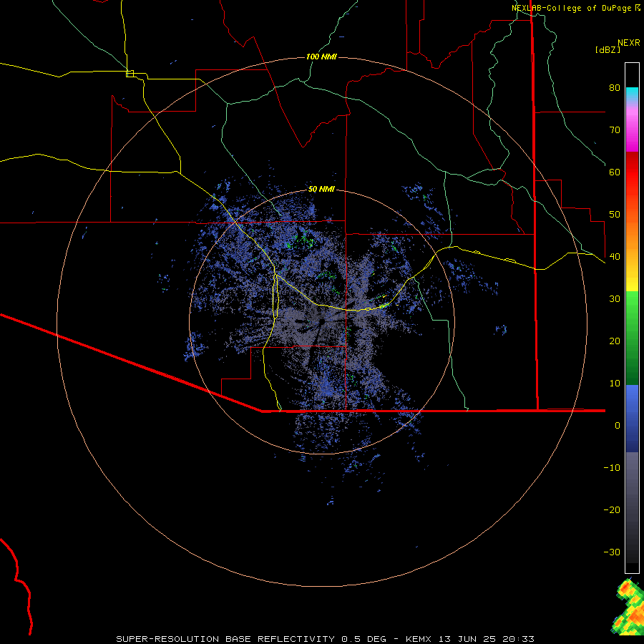Click the colorful storm-cell logo at bottom right
The image size is (644, 644).
(628, 606)
